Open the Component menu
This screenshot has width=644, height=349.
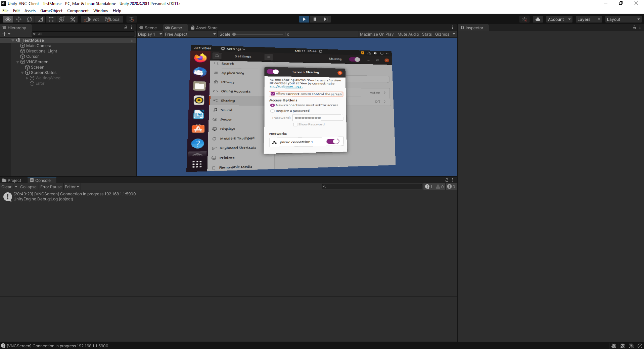(78, 11)
